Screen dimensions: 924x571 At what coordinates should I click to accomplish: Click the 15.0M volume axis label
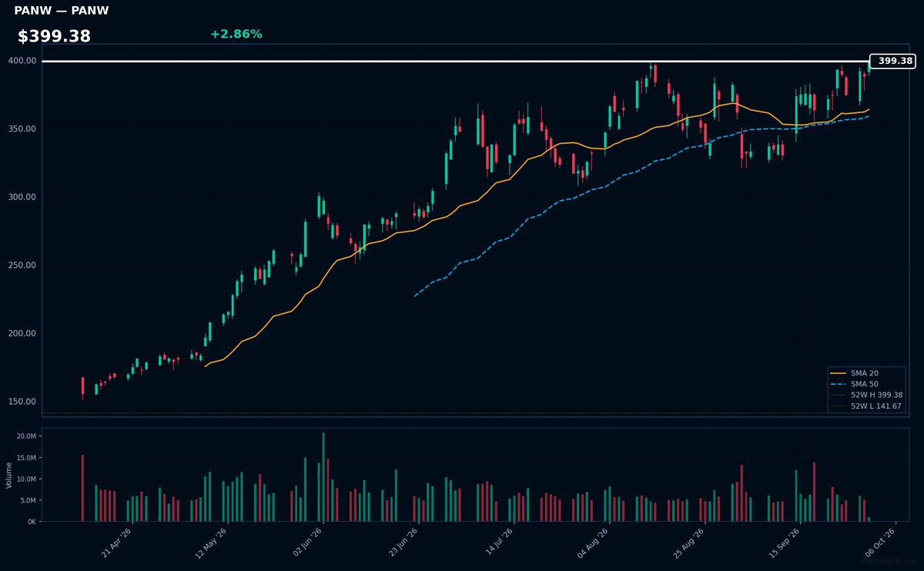point(26,458)
